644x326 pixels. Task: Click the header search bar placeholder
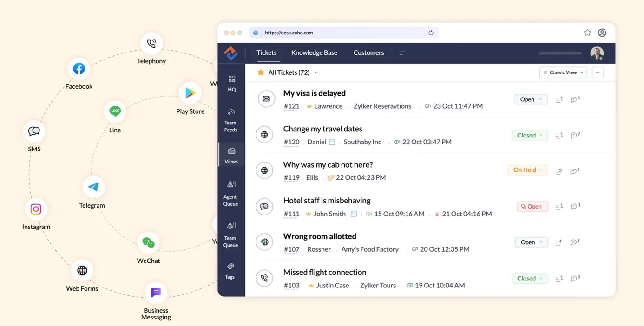(x=560, y=53)
